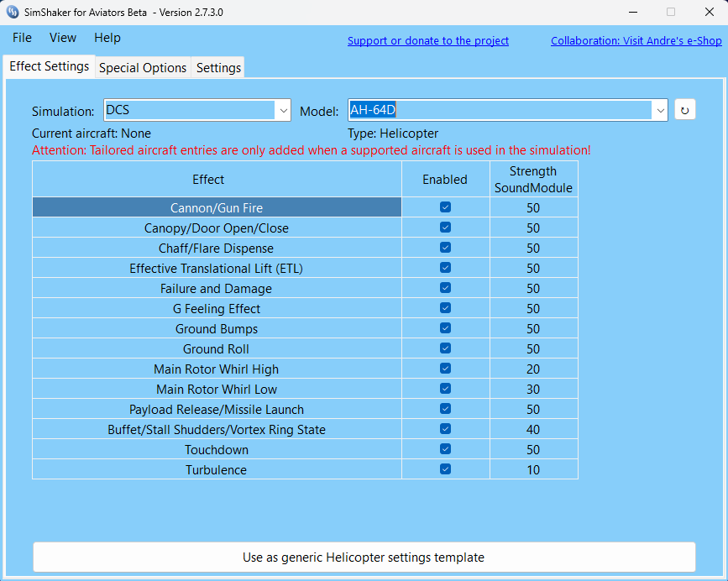
Task: Open the Simulation dropdown showing DCS
Action: 197,110
